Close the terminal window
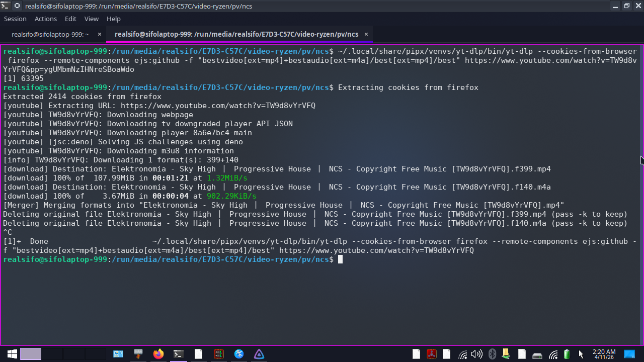The image size is (644, 362). click(637, 6)
